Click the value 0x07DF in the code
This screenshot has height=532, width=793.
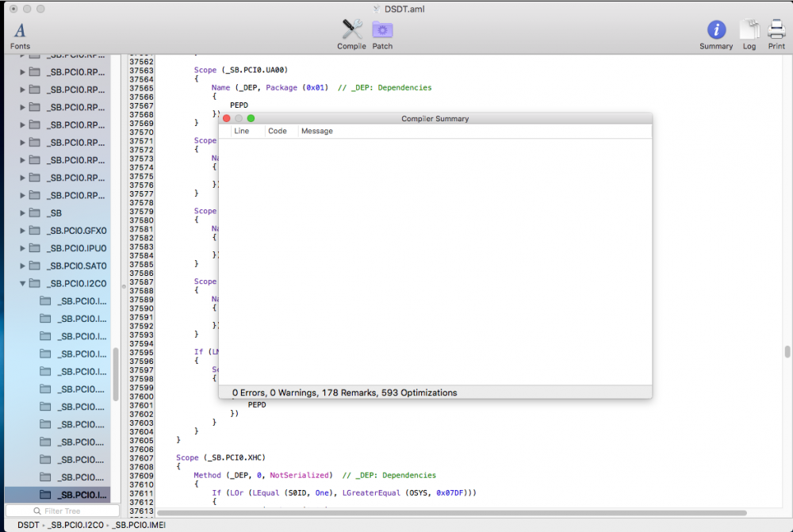tap(450, 492)
